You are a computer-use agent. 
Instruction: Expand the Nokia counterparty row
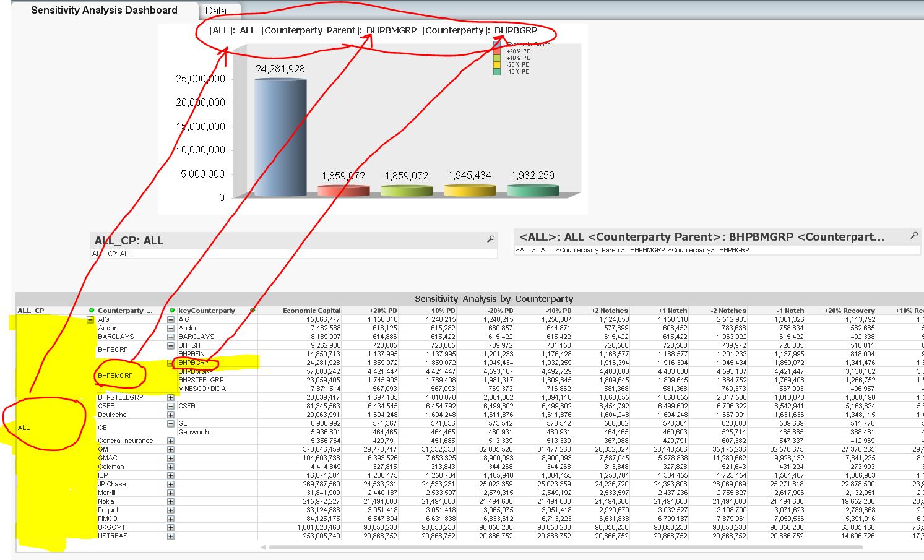click(x=171, y=502)
